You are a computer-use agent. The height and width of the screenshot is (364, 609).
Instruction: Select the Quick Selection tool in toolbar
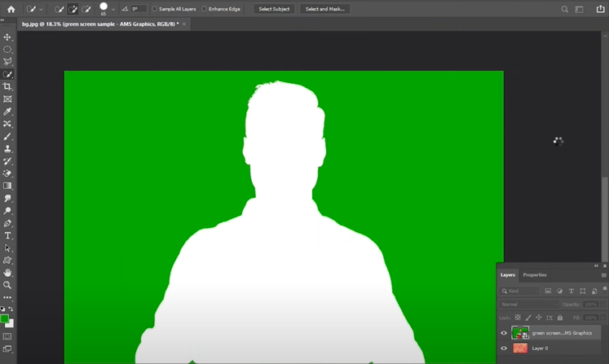(x=7, y=74)
